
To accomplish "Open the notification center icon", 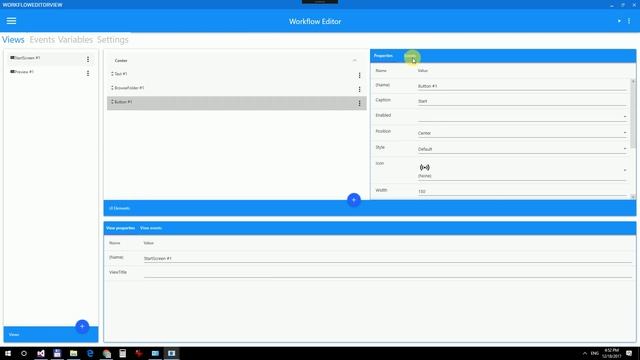I will (629, 353).
